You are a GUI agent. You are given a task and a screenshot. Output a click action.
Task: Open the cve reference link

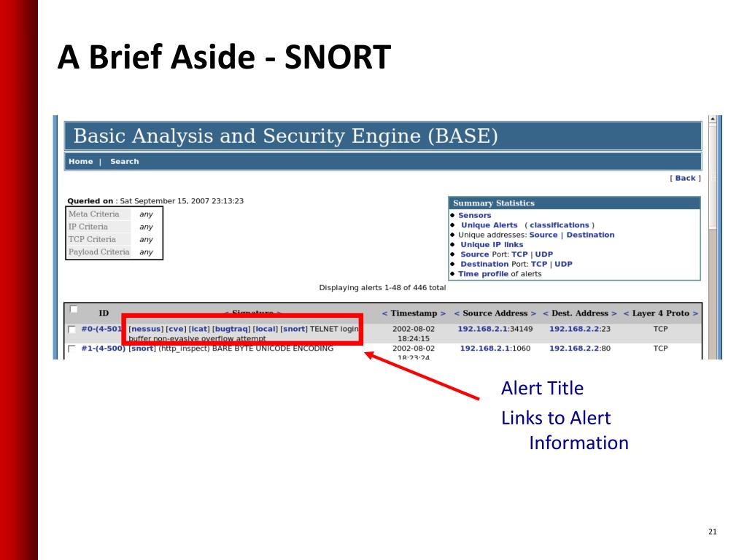tap(176, 329)
